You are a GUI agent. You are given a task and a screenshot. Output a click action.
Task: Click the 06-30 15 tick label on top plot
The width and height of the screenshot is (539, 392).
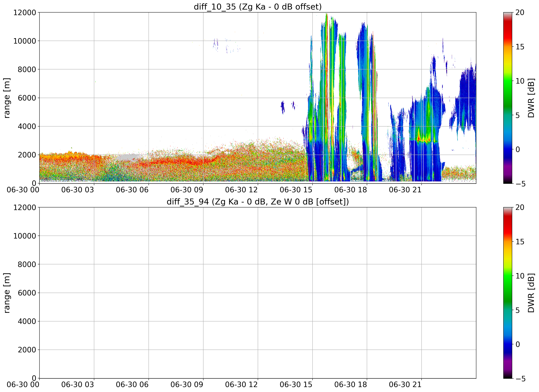click(x=296, y=190)
